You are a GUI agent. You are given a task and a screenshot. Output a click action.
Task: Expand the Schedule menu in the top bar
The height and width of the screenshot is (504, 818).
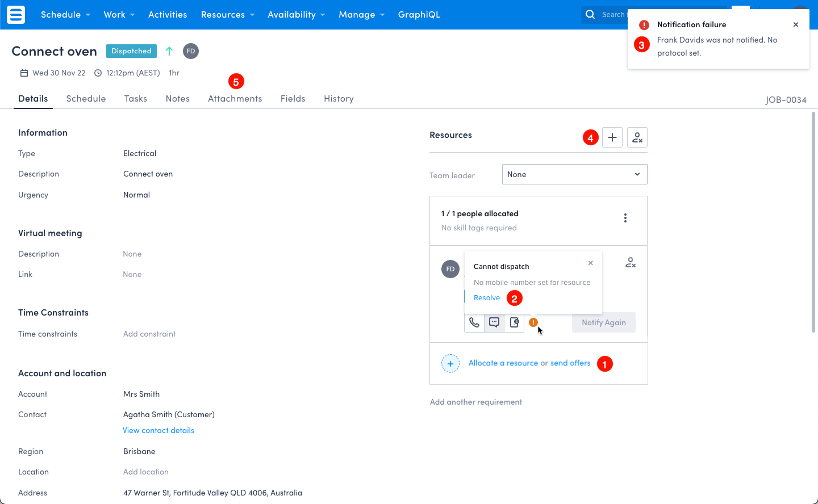click(65, 15)
